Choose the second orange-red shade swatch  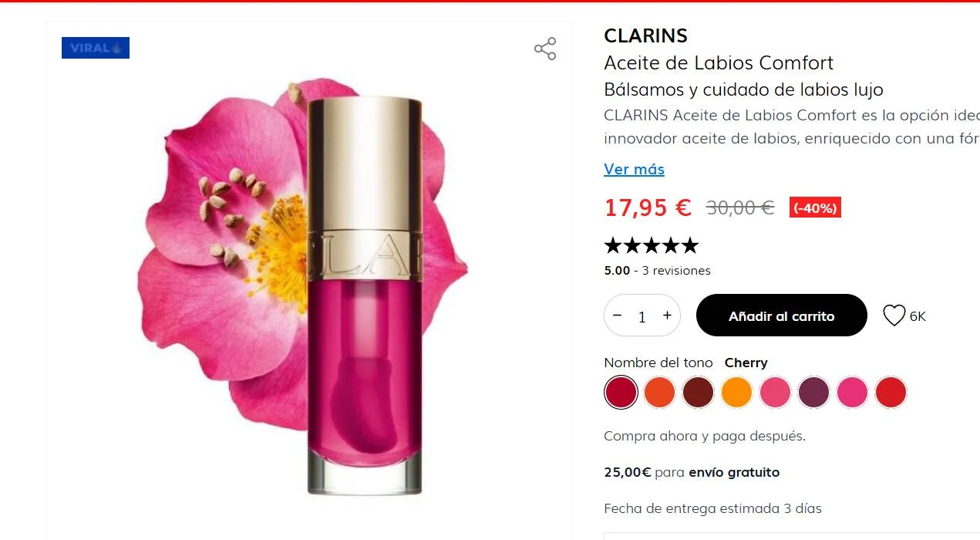pos(659,393)
